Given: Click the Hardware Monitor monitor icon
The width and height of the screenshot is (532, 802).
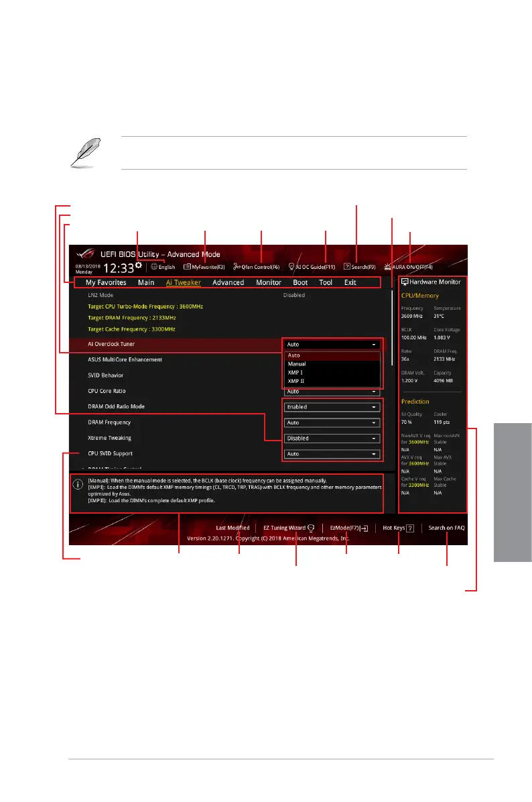Looking at the screenshot, I should [x=405, y=282].
